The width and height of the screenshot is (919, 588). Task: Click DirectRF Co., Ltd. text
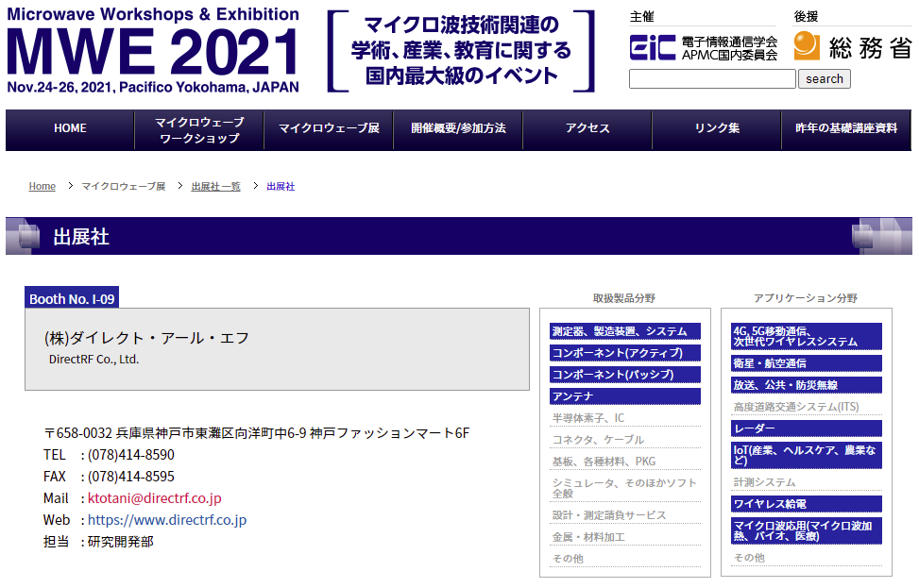94,360
